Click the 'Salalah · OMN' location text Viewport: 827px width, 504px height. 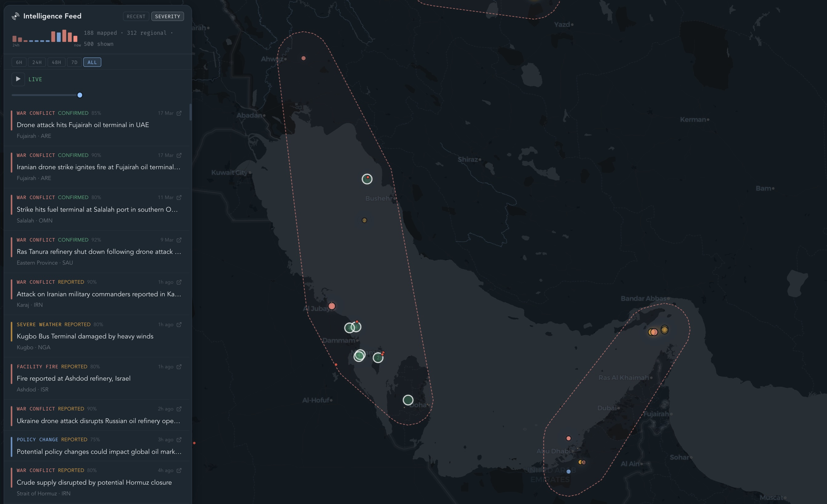[34, 220]
